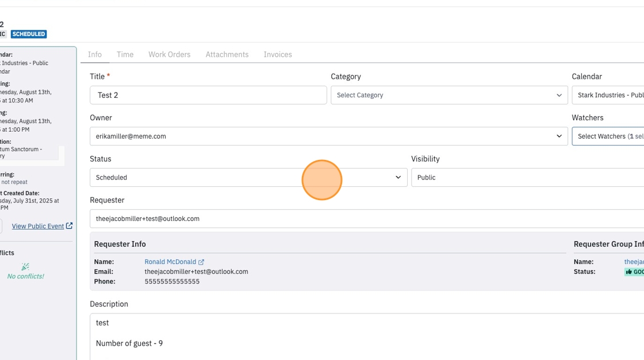Viewport: 644px width, 360px height.
Task: Expand the Owner dropdown chevron arrow
Action: coord(559,136)
